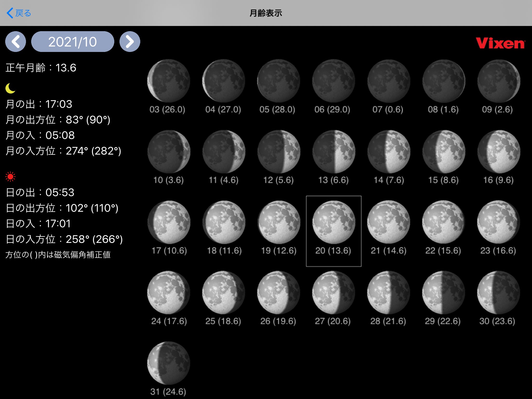Select the moon for day 03 (26.0)

pyautogui.click(x=169, y=81)
